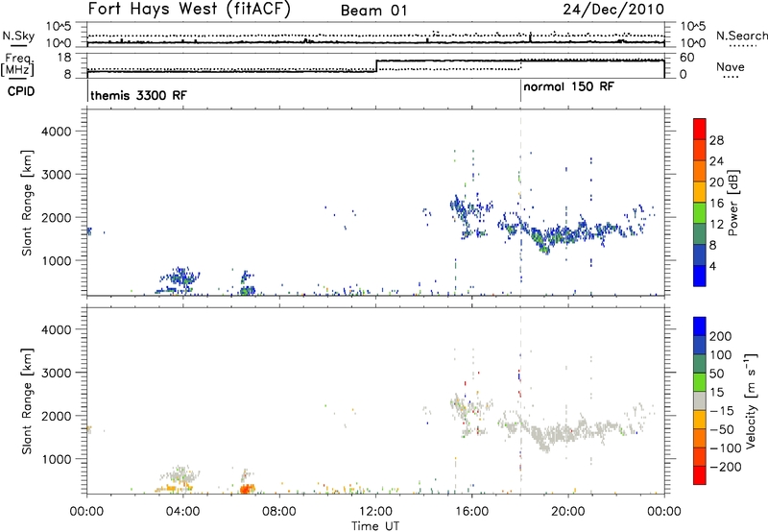Screen dimensions: 768x532
Task: Click the '28' value on power colorbar
Action: tap(716, 140)
